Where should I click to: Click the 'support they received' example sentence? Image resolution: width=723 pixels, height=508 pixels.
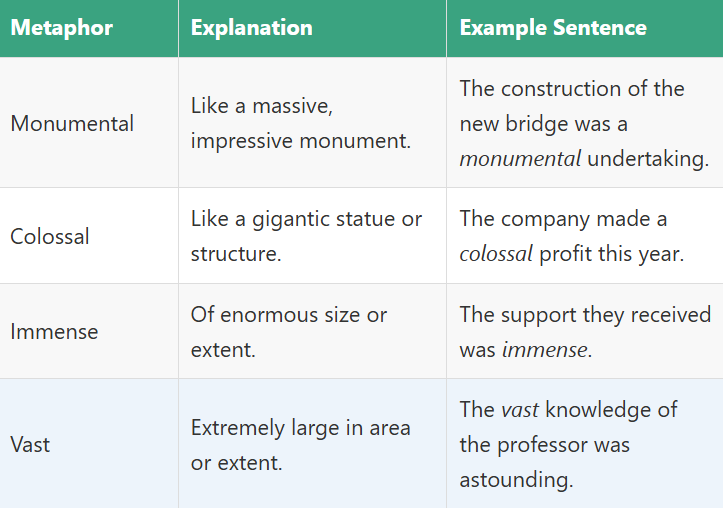(584, 332)
